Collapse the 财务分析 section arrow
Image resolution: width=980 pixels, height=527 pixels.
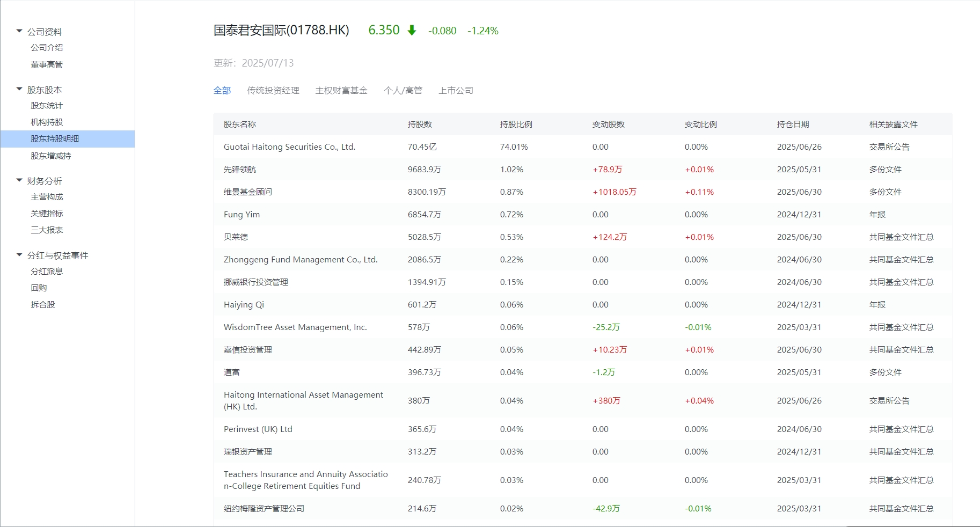pos(19,180)
